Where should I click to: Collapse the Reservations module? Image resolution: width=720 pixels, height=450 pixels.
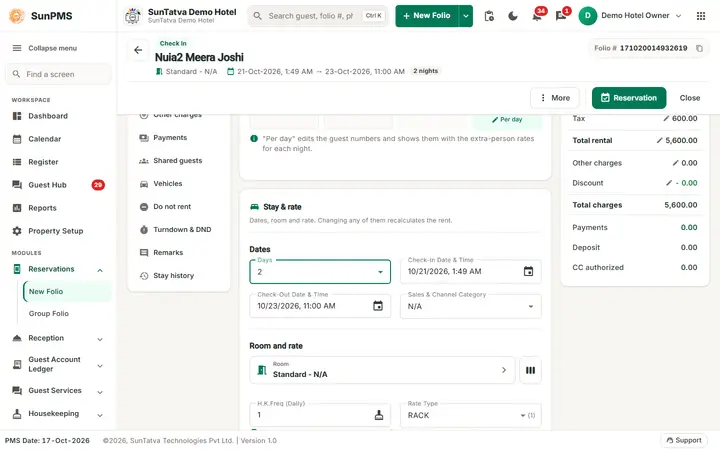coord(100,270)
